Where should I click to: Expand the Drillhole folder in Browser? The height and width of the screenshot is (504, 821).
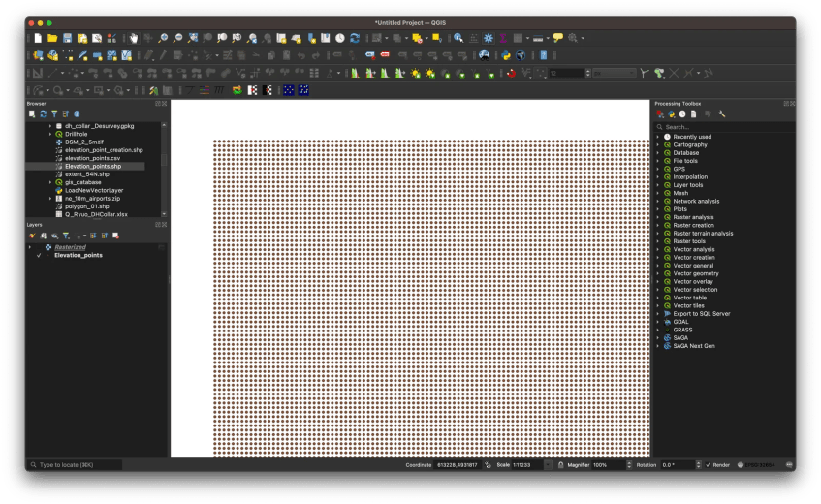(x=50, y=134)
